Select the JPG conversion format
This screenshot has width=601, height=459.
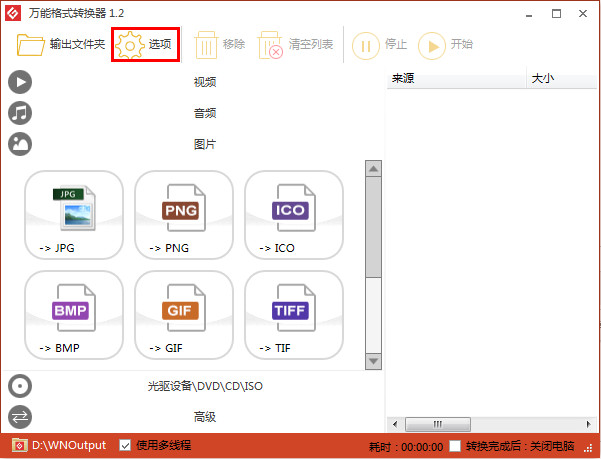point(74,214)
